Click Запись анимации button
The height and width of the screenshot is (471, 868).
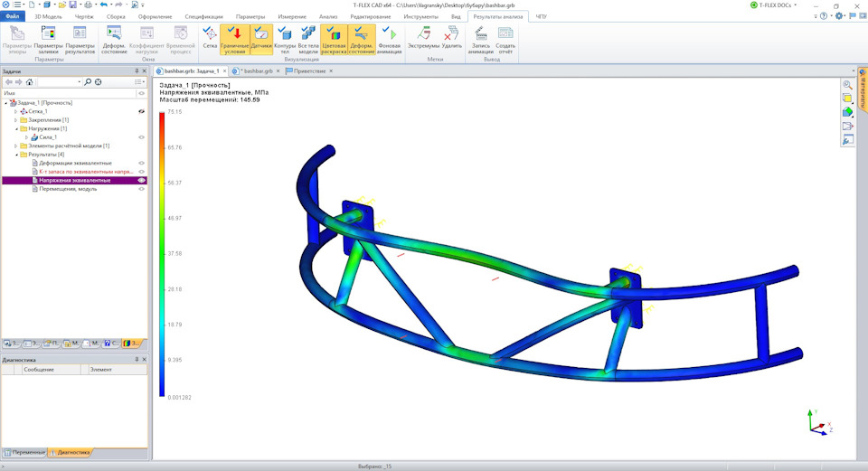coord(480,40)
